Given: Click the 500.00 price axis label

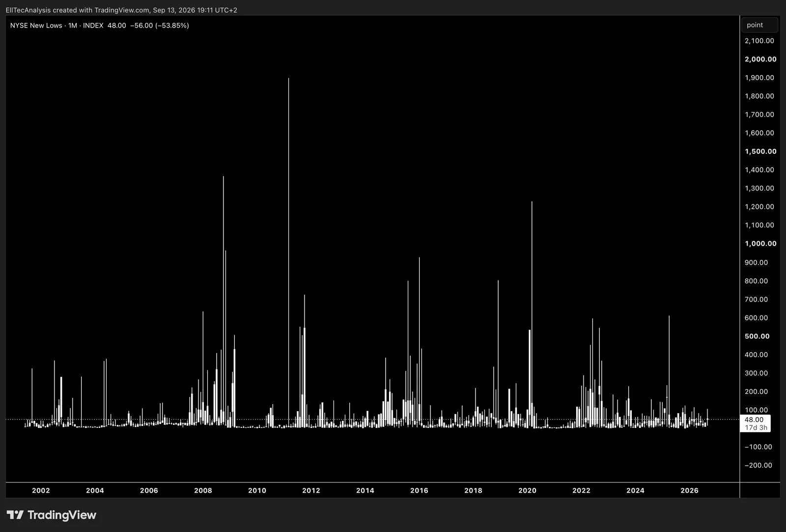Looking at the screenshot, I should coord(757,336).
